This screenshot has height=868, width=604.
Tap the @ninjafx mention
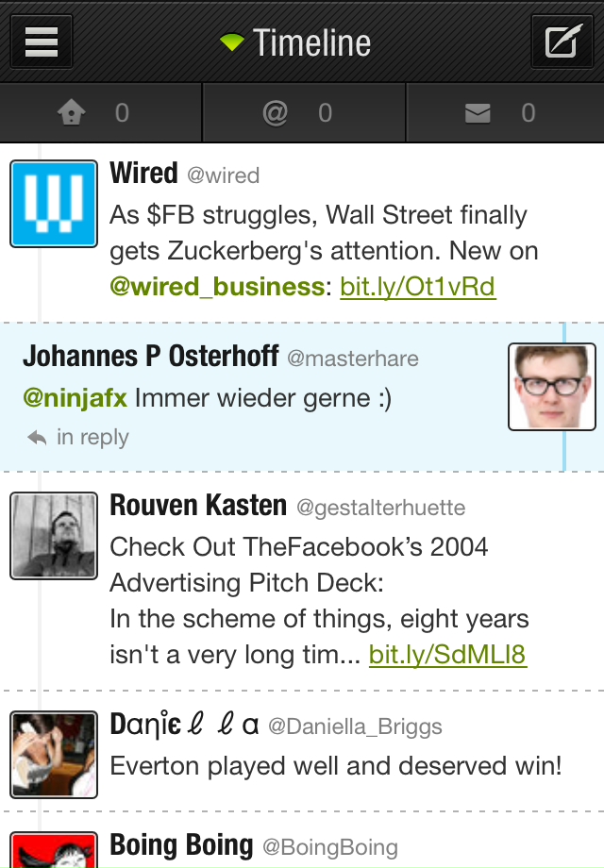coord(75,398)
